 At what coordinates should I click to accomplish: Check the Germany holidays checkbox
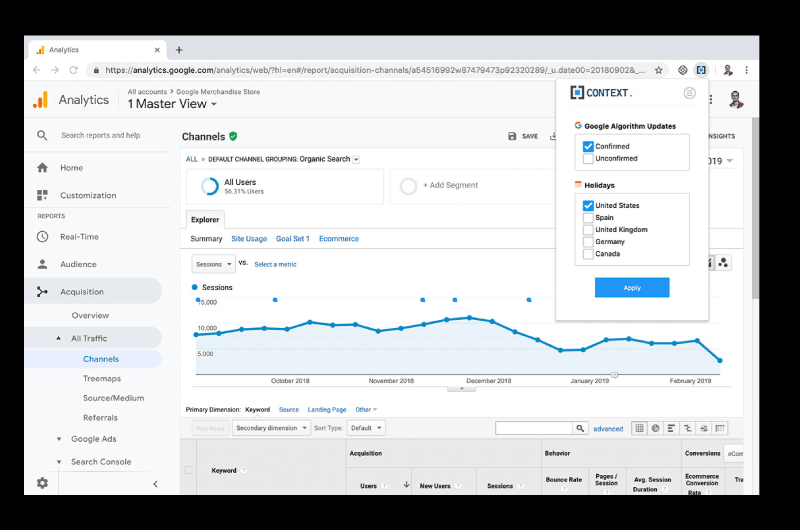click(x=588, y=242)
